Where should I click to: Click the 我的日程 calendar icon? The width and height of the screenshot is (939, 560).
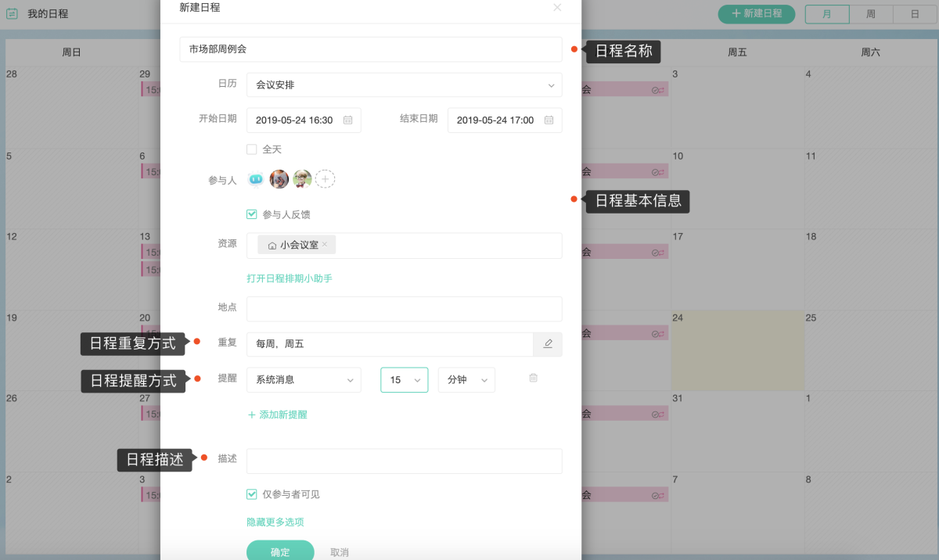click(x=12, y=14)
